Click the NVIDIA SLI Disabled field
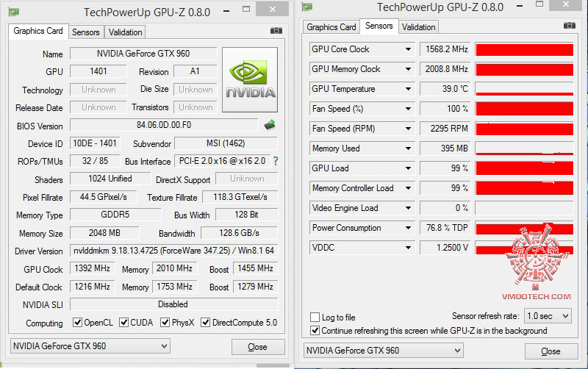 [174, 304]
